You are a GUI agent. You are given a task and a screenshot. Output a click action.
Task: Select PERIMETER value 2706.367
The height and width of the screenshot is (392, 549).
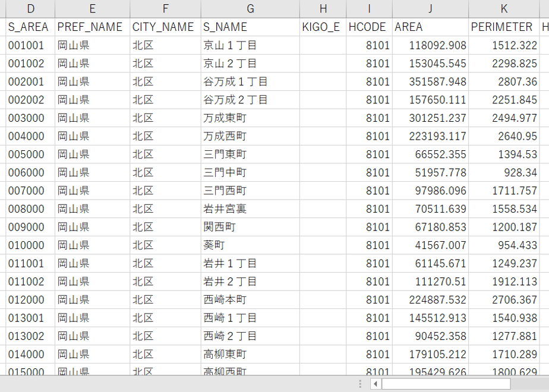click(504, 300)
